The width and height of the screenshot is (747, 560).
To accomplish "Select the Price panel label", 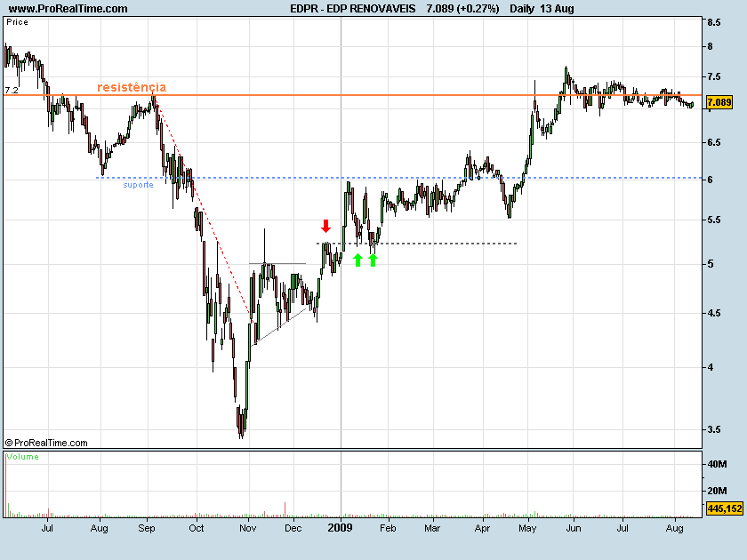I will (17, 22).
